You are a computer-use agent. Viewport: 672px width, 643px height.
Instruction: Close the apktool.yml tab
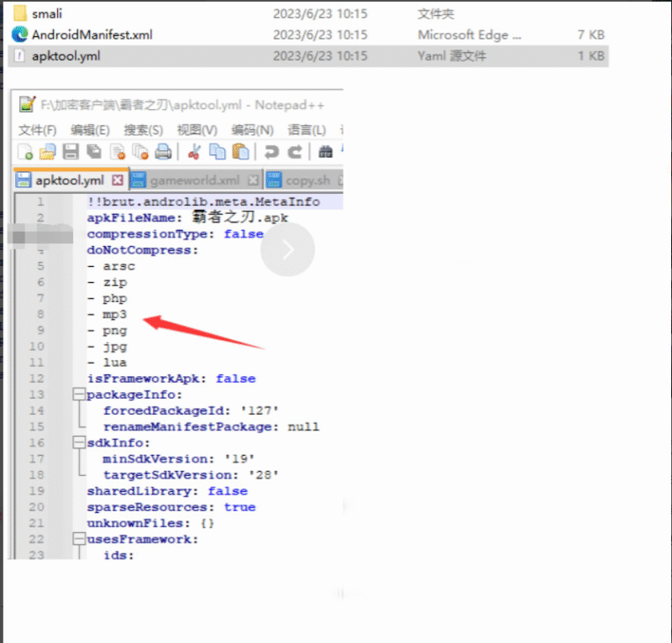click(x=118, y=180)
